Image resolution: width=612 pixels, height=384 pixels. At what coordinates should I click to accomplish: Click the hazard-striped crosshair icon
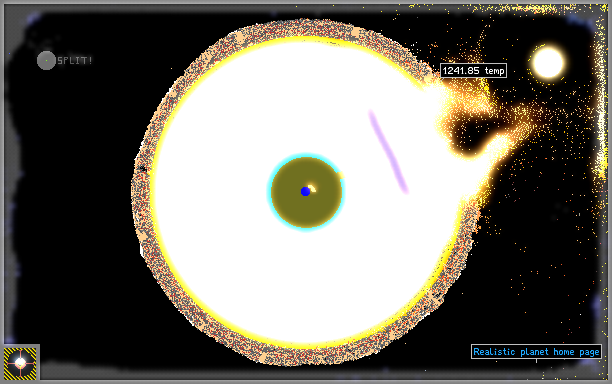click(x=20, y=363)
